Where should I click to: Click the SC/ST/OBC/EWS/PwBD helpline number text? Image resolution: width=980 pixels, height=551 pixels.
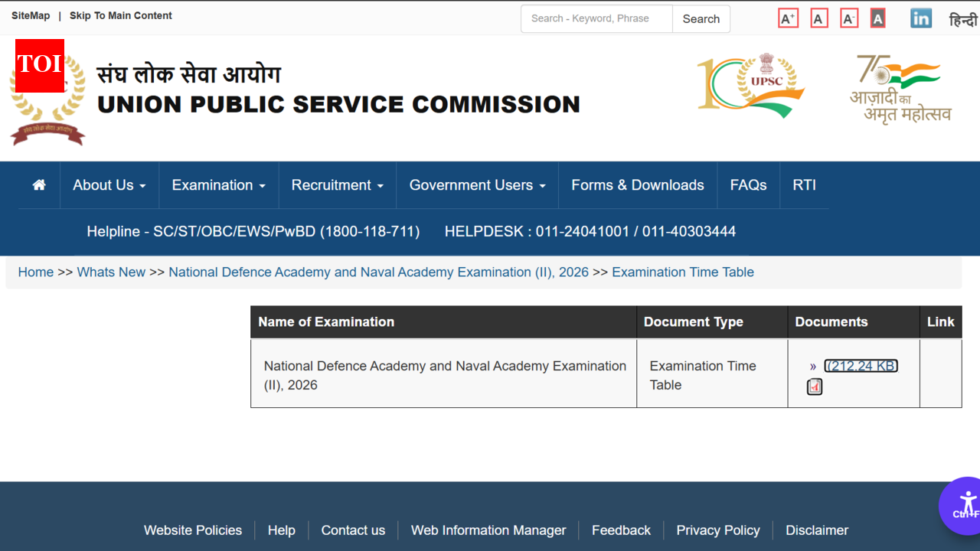(253, 231)
